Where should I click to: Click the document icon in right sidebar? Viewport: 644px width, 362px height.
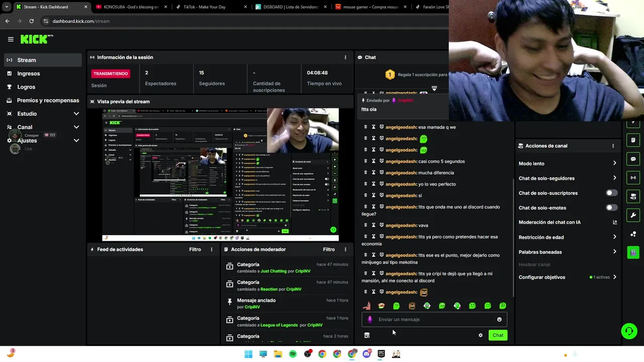pyautogui.click(x=633, y=140)
